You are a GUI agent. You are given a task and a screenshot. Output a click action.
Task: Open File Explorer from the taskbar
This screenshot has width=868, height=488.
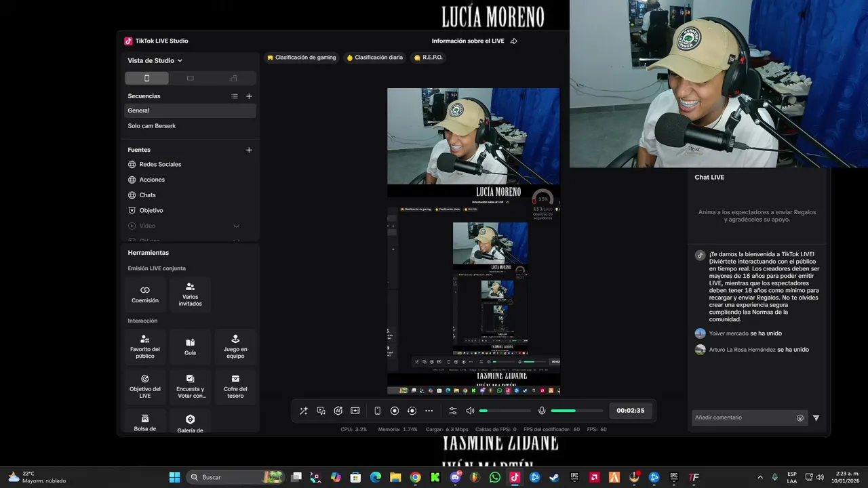[x=395, y=477]
